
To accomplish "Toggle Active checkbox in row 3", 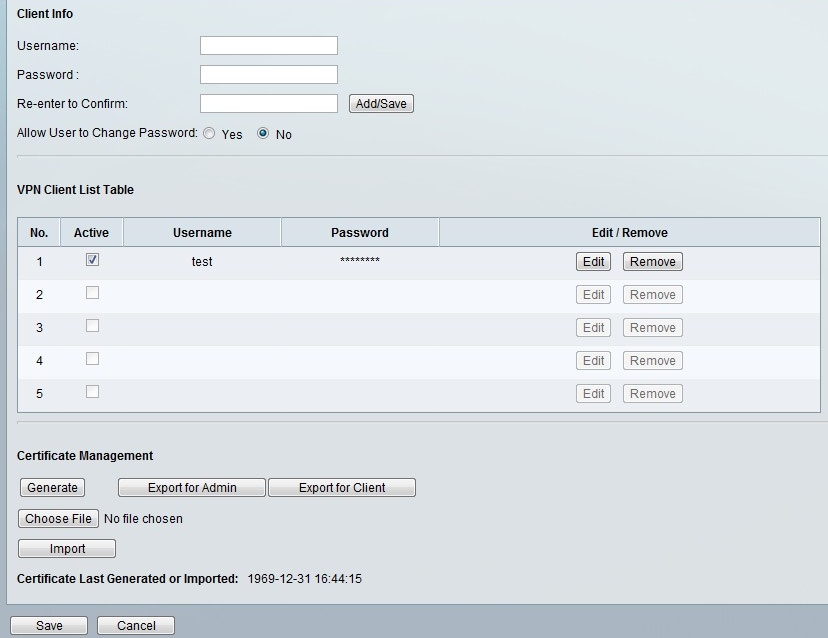I will [x=92, y=326].
